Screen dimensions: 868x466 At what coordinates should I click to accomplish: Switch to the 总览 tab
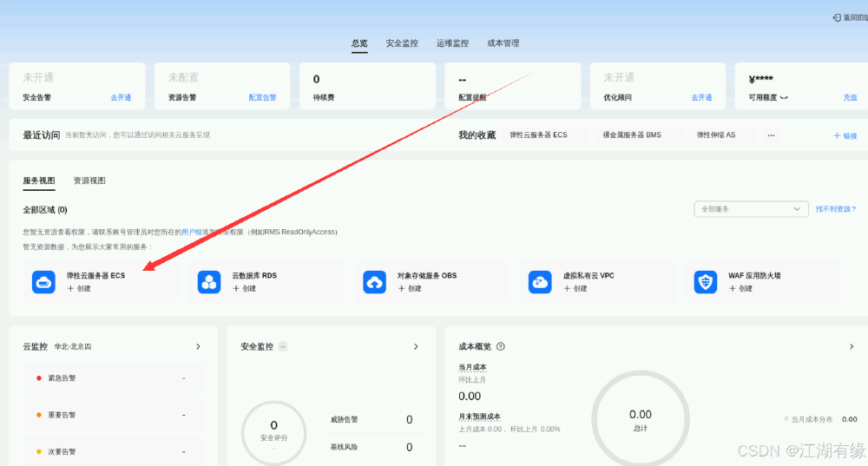359,43
